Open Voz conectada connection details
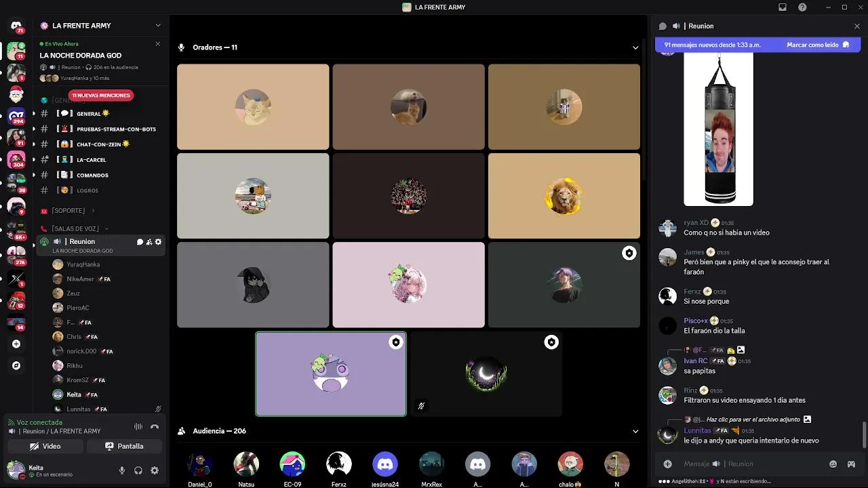Viewport: 868px width, 488px height. point(39,422)
